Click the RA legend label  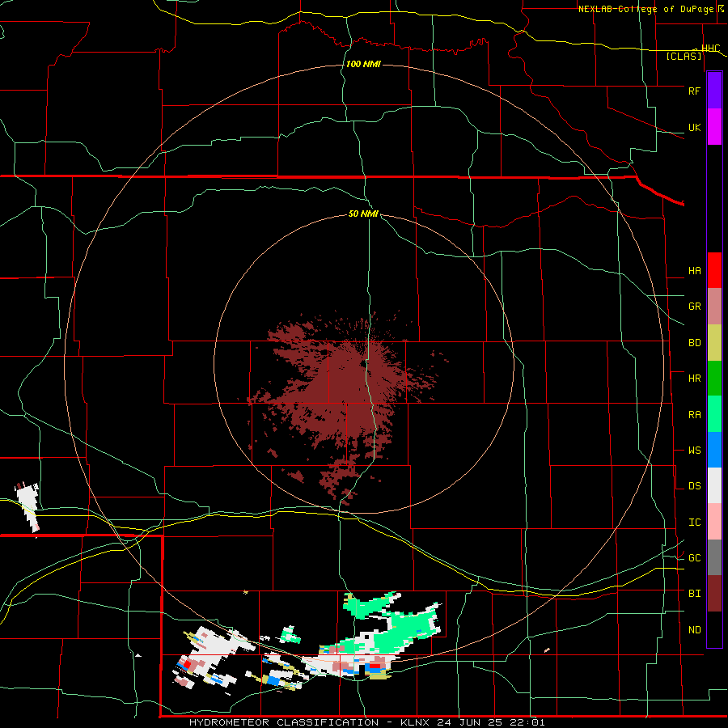tap(694, 414)
